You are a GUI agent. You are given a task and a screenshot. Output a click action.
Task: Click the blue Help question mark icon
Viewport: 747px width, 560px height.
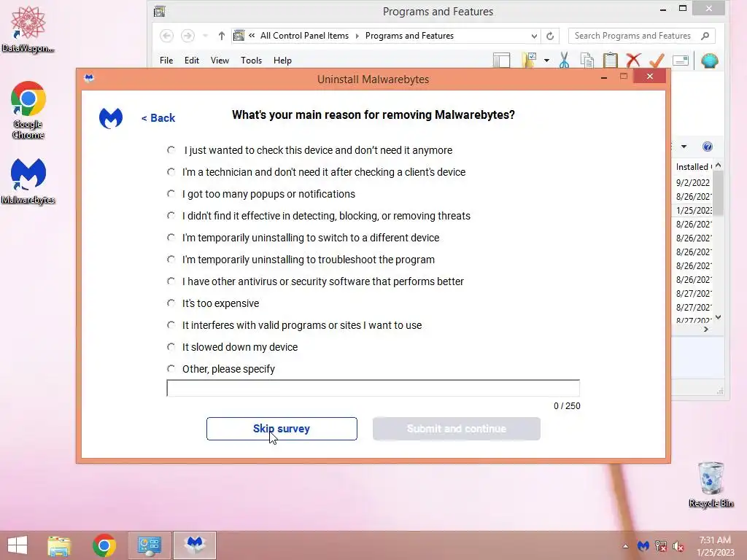click(x=708, y=147)
